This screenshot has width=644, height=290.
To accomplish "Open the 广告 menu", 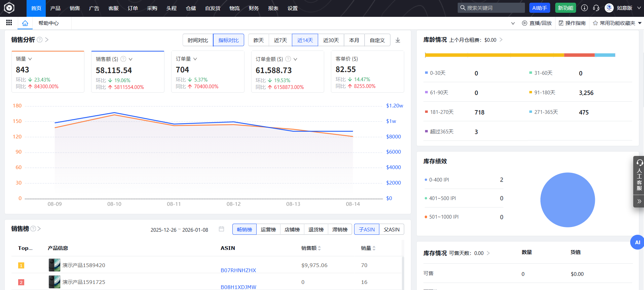I will [x=94, y=8].
